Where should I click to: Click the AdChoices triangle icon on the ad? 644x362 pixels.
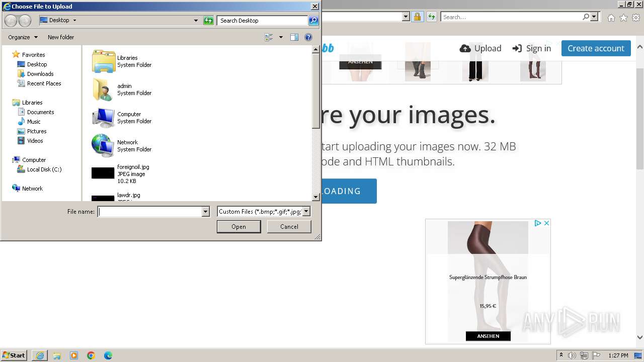(x=538, y=223)
